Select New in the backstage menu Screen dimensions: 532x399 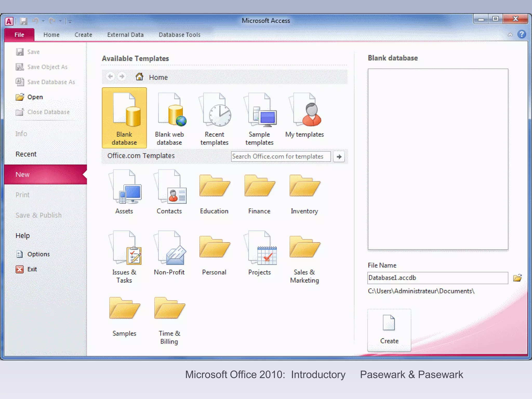45,175
